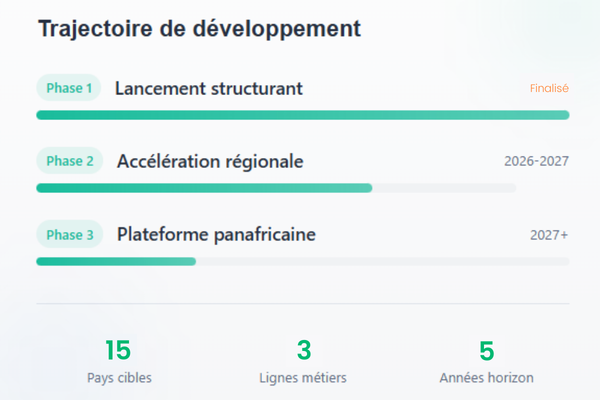Select the Phase 1 badge
The height and width of the screenshot is (400, 600).
point(69,88)
